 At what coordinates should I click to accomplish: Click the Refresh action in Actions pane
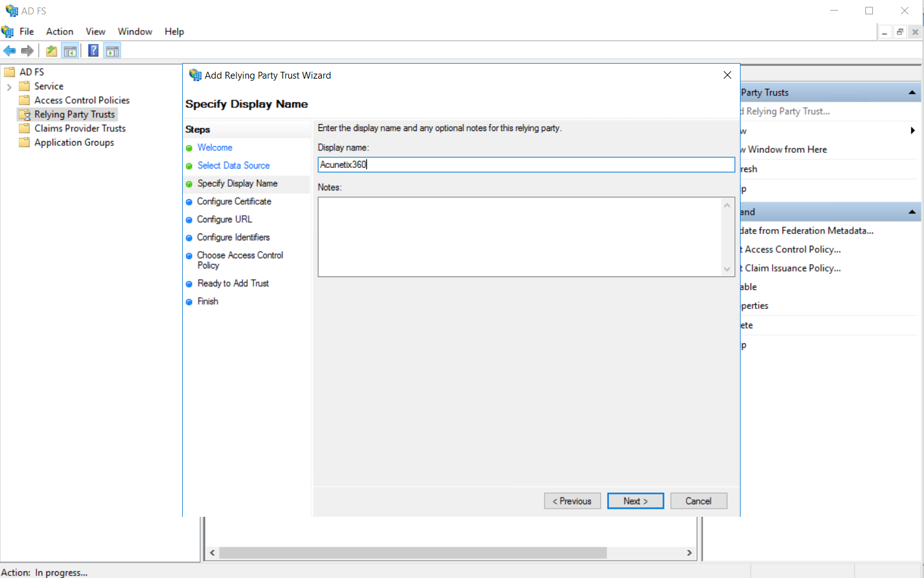pyautogui.click(x=749, y=169)
